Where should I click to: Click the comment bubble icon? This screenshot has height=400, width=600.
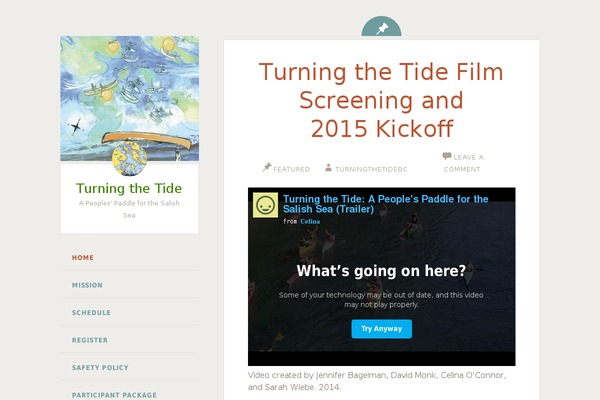(447, 156)
